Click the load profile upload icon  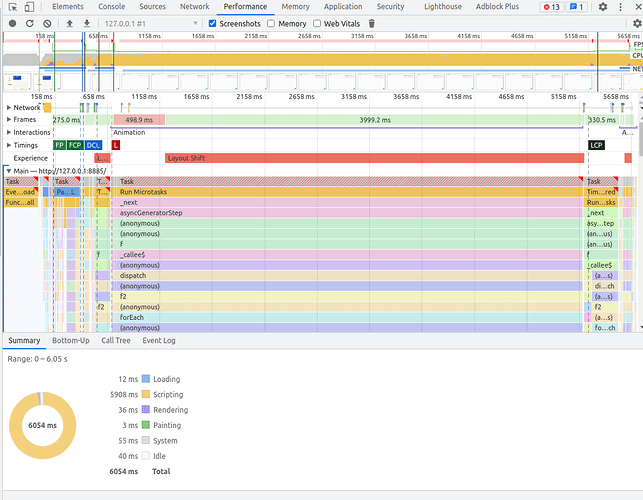(x=70, y=23)
